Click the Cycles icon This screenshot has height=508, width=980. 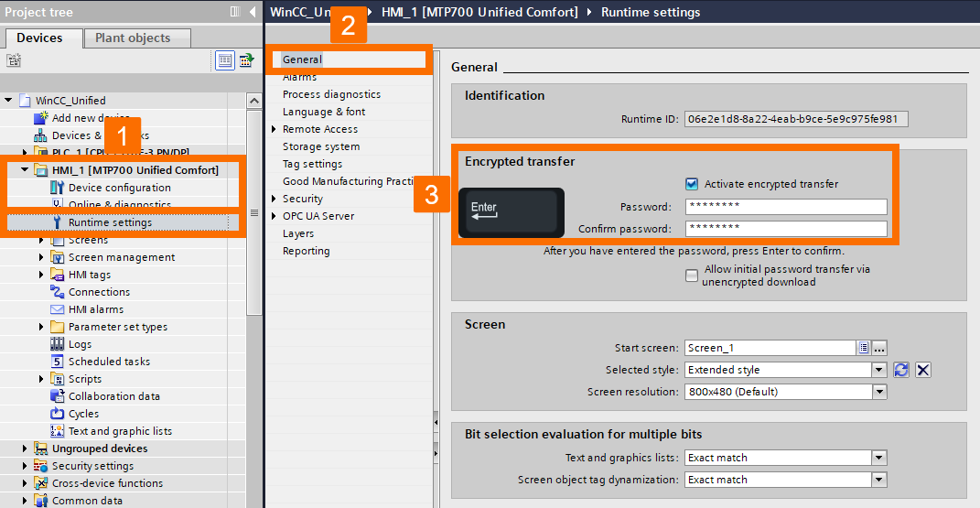[57, 414]
